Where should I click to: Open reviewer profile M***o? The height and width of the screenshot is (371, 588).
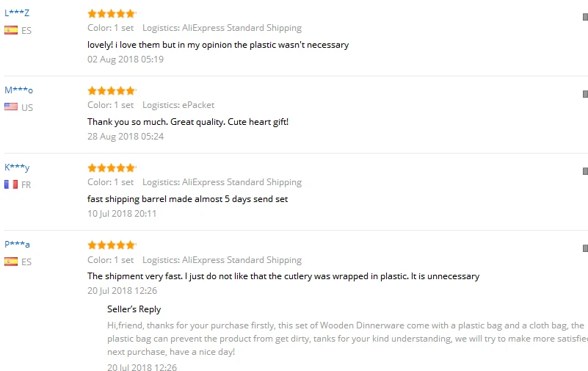click(x=19, y=90)
